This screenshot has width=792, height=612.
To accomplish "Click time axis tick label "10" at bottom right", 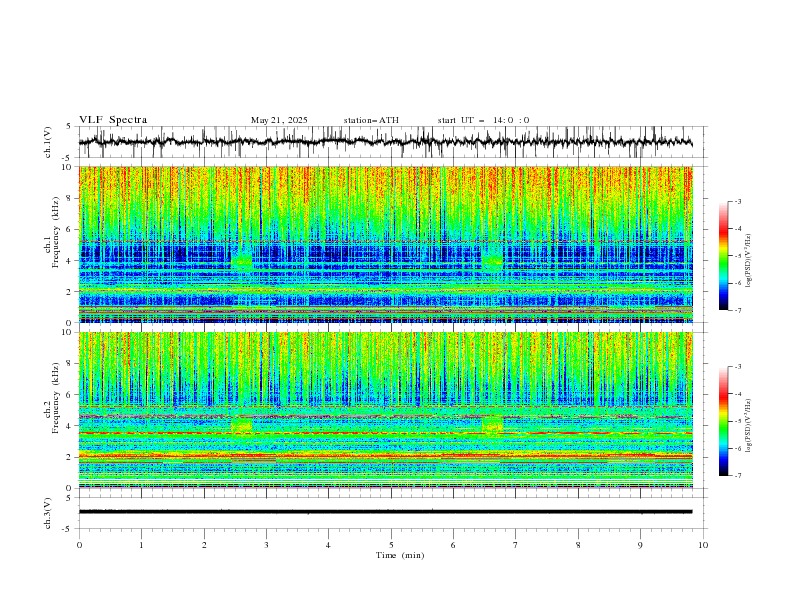I will point(703,545).
